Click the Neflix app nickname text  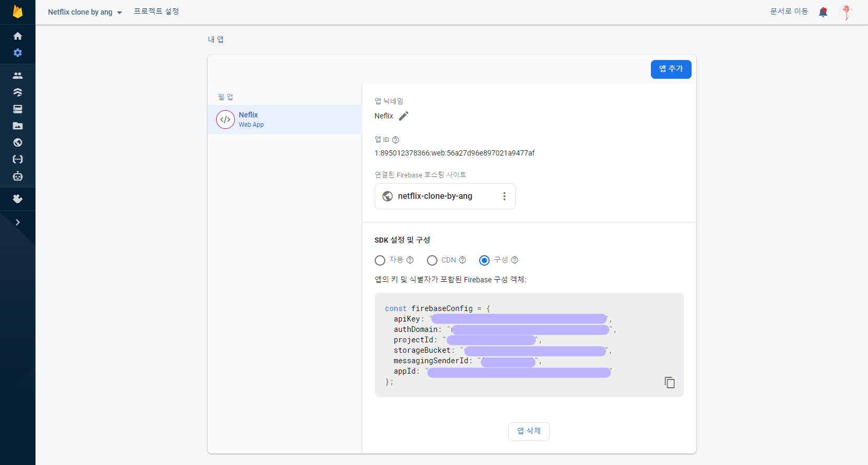pyautogui.click(x=384, y=116)
